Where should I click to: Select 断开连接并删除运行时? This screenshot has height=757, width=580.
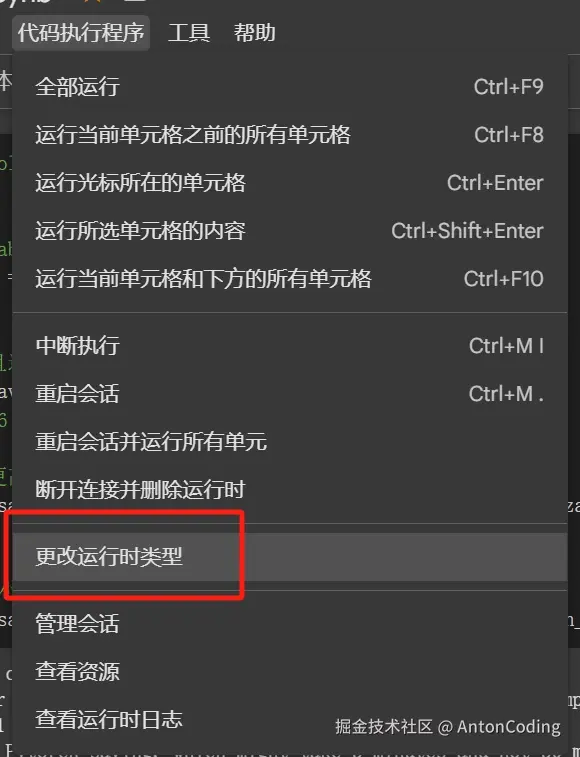290,490
